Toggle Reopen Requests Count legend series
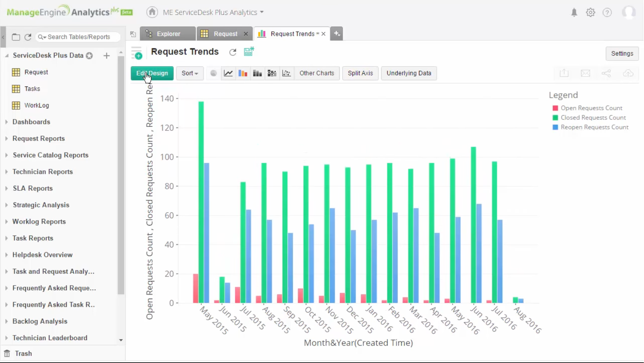This screenshot has height=363, width=644. [594, 127]
